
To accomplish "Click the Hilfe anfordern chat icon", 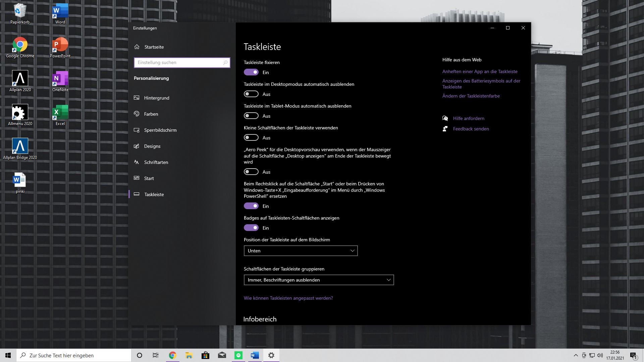I will pos(445,118).
